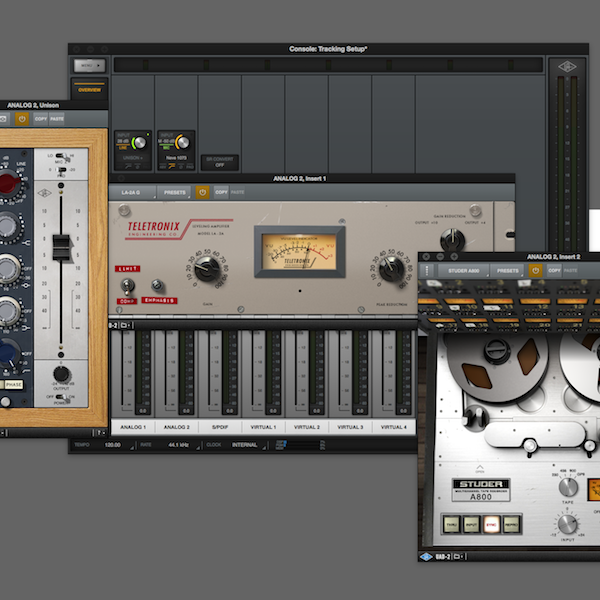Flip the LIMIT/COMP toggle switch on the LA-2A
The image size is (600, 600).
(127, 285)
